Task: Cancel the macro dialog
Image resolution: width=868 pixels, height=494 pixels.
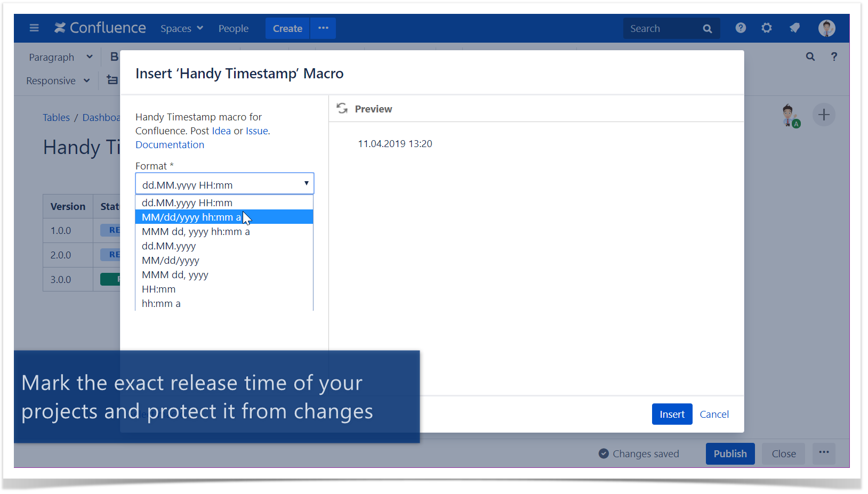Action: [x=714, y=414]
